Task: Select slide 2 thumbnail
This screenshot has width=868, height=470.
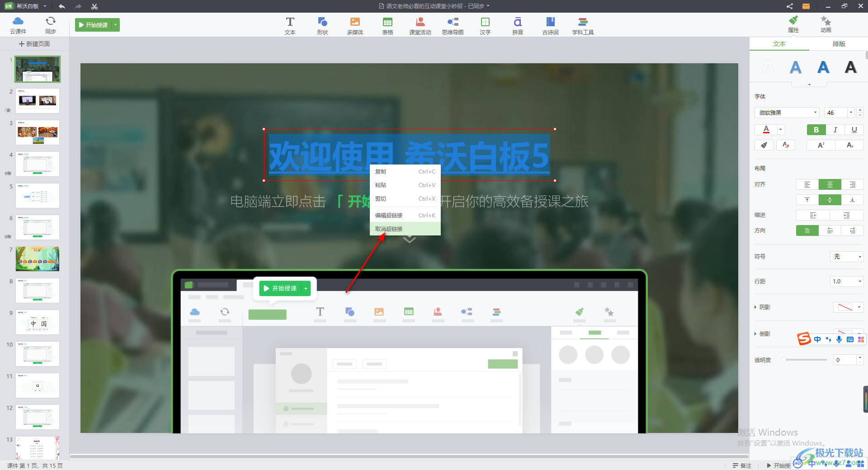Action: pyautogui.click(x=38, y=101)
